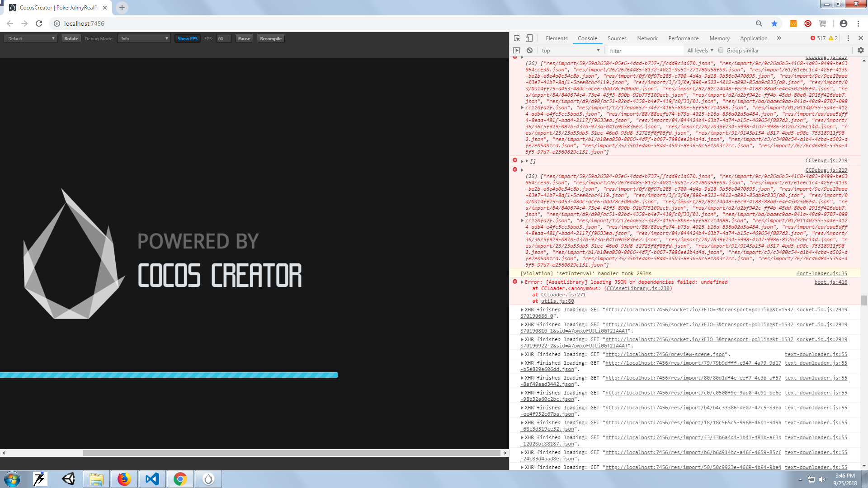Click the 517 errors counter
The image size is (868, 488).
click(x=818, y=38)
